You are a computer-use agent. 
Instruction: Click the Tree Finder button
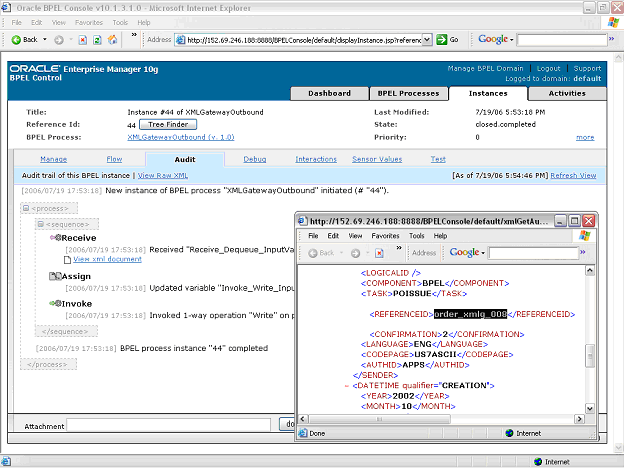[168, 125]
